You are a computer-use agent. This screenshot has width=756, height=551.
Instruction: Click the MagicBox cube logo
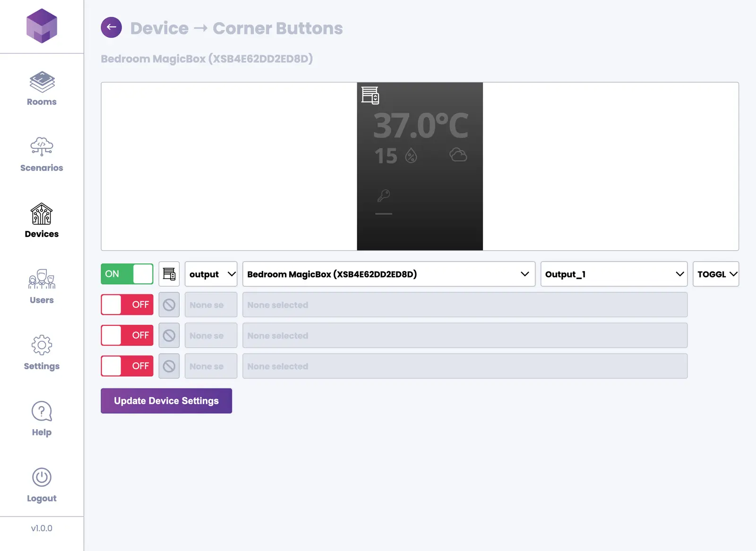pyautogui.click(x=42, y=26)
